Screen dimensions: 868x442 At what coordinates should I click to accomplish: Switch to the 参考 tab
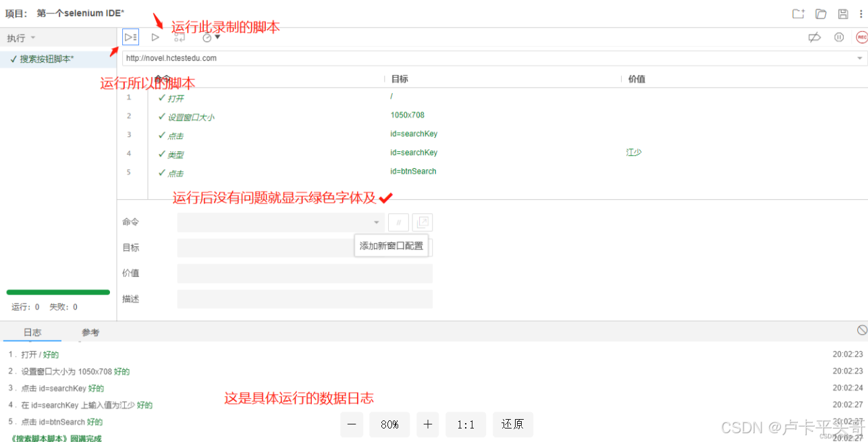tap(90, 332)
